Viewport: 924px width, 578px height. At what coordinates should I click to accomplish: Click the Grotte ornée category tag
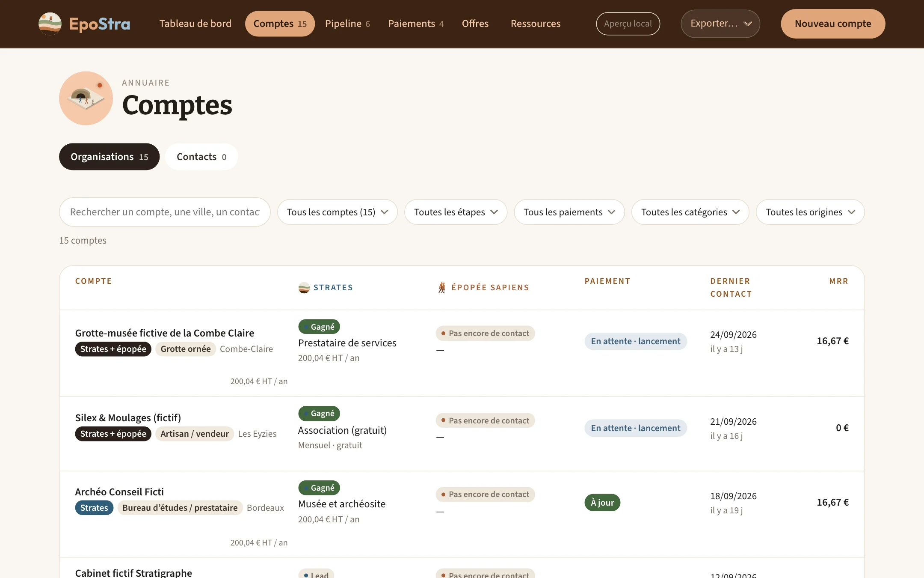[x=186, y=349]
